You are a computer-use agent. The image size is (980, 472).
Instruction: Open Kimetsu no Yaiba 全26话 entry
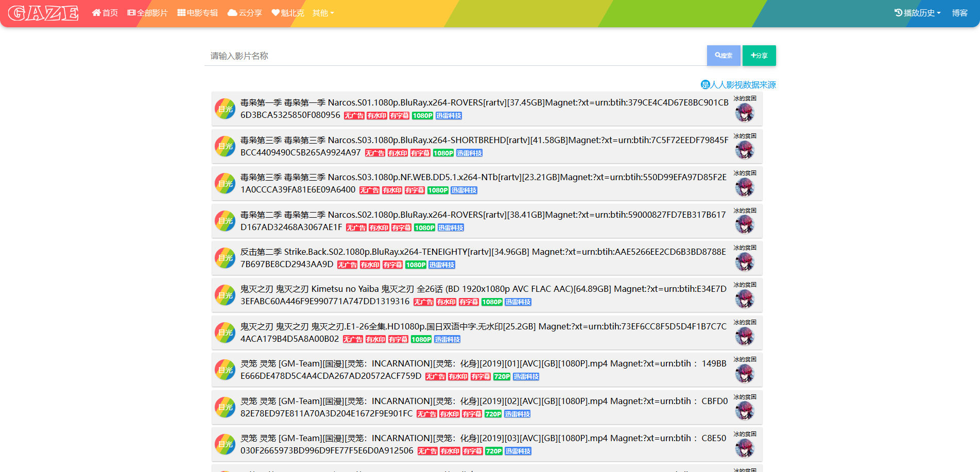coord(484,295)
